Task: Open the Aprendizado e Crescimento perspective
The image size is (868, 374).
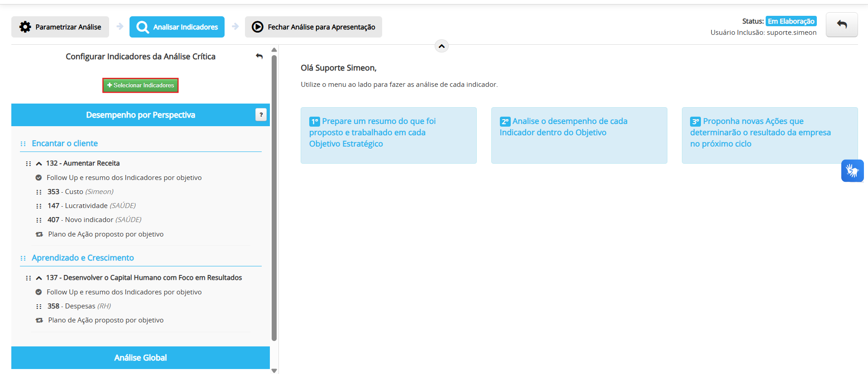Action: (83, 258)
